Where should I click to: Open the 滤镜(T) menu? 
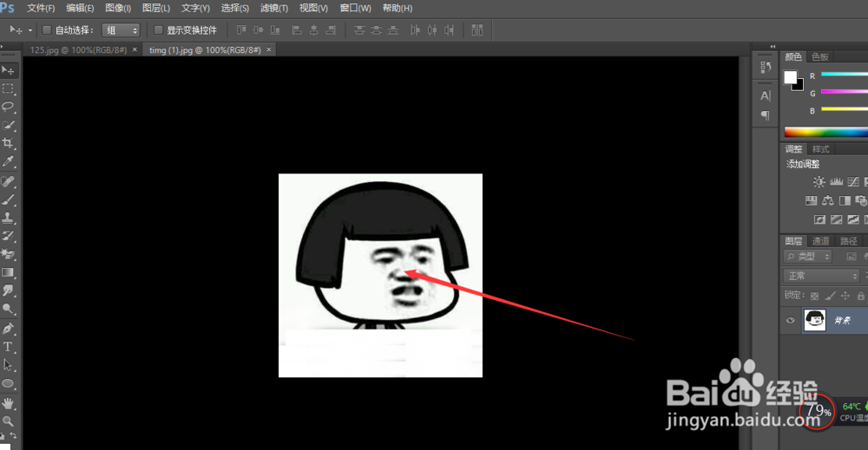[274, 9]
